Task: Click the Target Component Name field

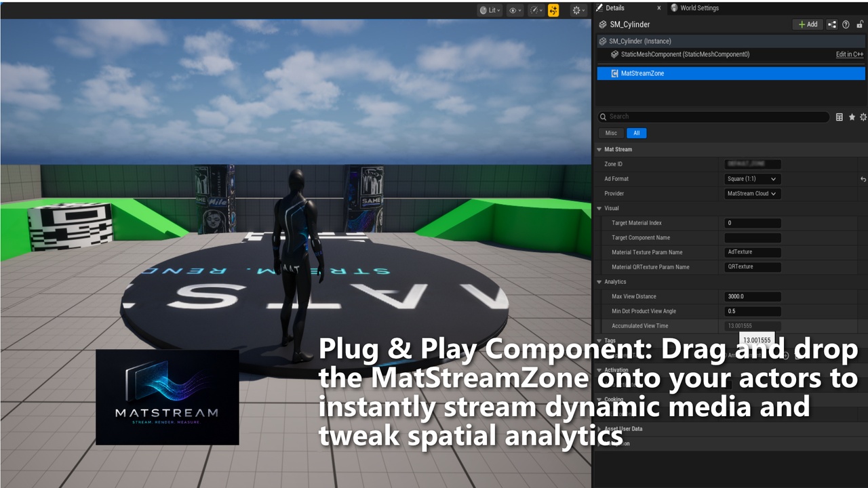Action: (x=753, y=238)
